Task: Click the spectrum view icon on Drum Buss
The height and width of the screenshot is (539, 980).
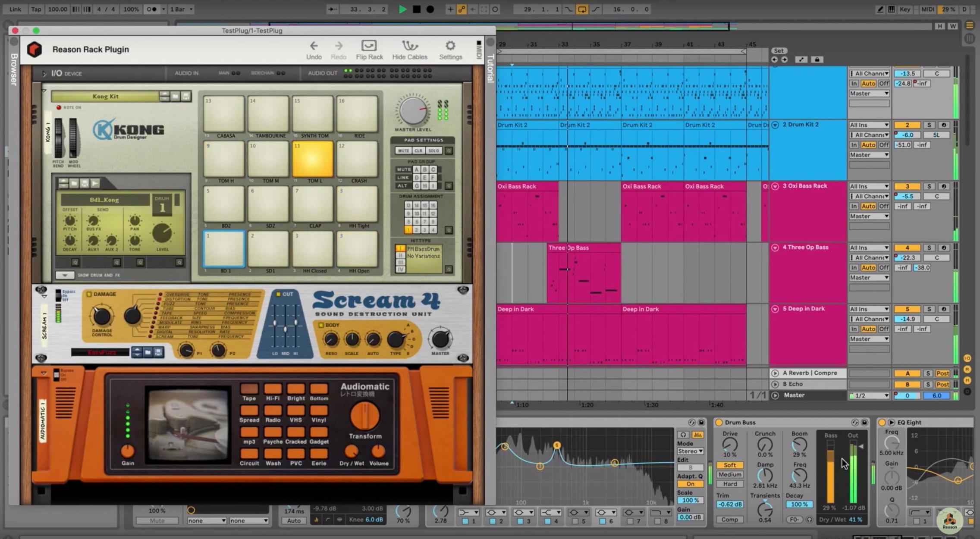Action: (697, 435)
